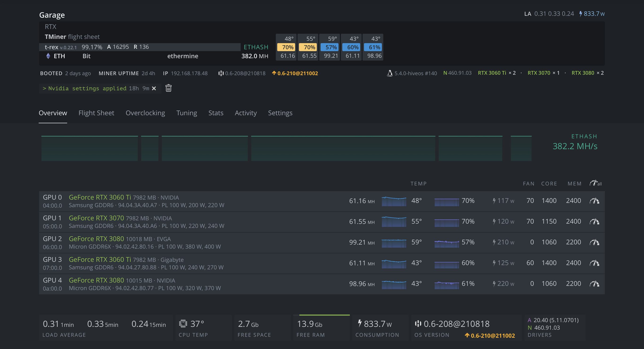Click the yellow 70% fan badge under 48°
The height and width of the screenshot is (349, 644).
pos(286,47)
